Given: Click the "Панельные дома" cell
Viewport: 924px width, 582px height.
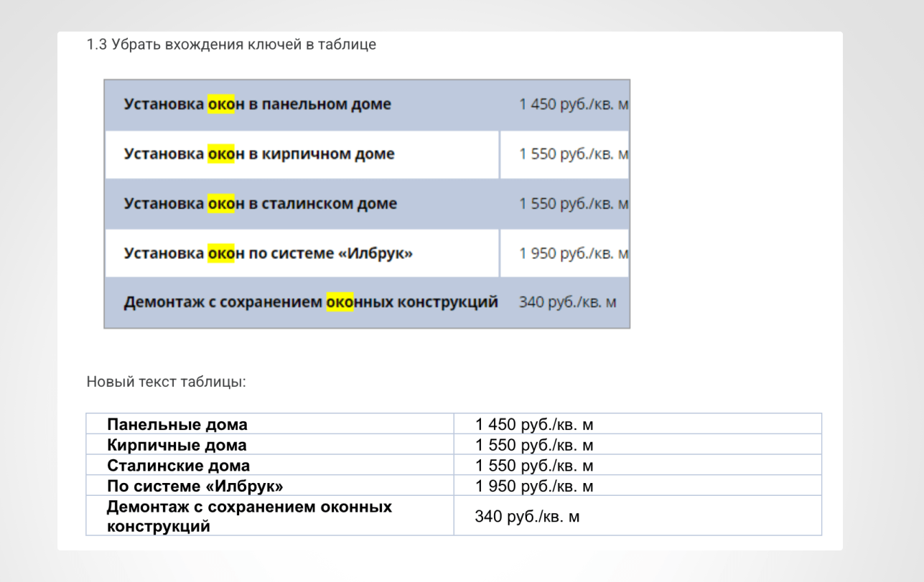Looking at the screenshot, I should (x=270, y=423).
